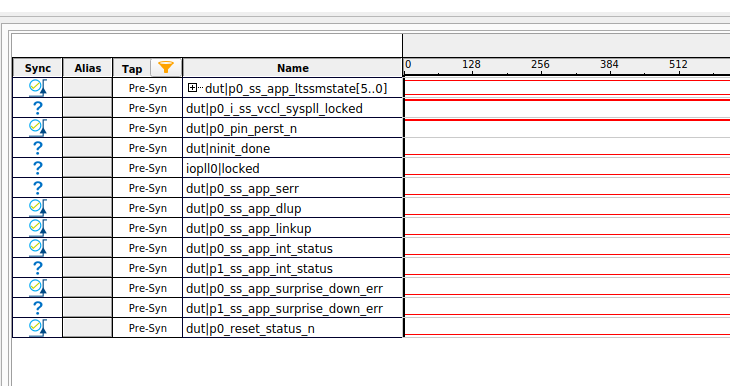Click sync icon for dut|p0_ss_app_ltssmstate row

(x=37, y=88)
